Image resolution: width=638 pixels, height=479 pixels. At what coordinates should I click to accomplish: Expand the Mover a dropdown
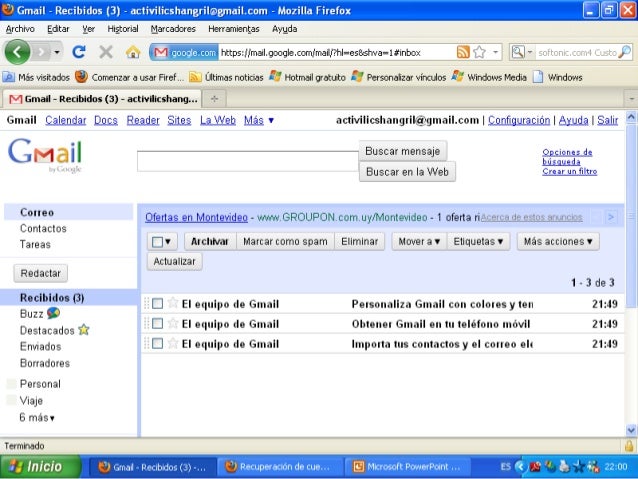click(419, 241)
